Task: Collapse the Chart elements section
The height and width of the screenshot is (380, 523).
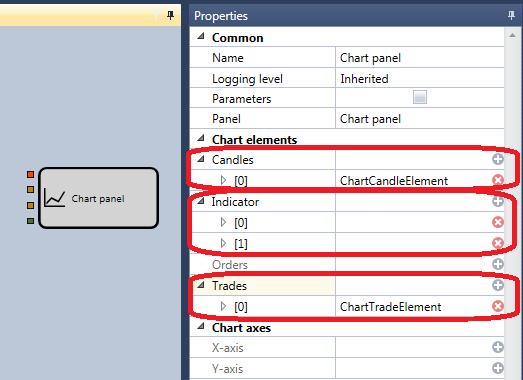Action: (x=200, y=138)
